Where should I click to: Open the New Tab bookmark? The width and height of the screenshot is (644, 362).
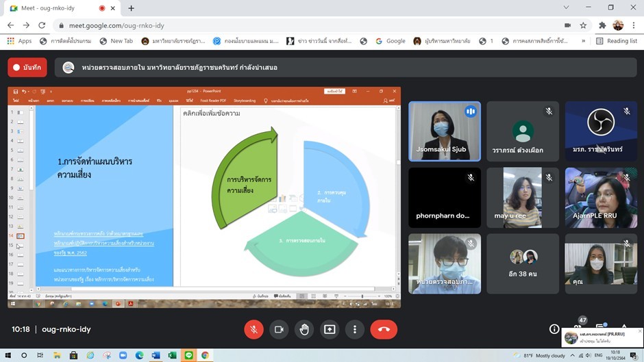click(116, 41)
